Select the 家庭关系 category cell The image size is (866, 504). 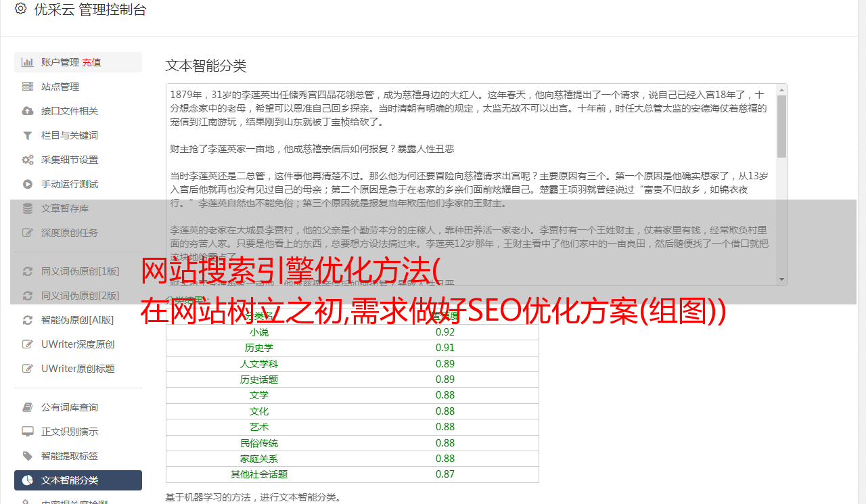[x=259, y=459]
